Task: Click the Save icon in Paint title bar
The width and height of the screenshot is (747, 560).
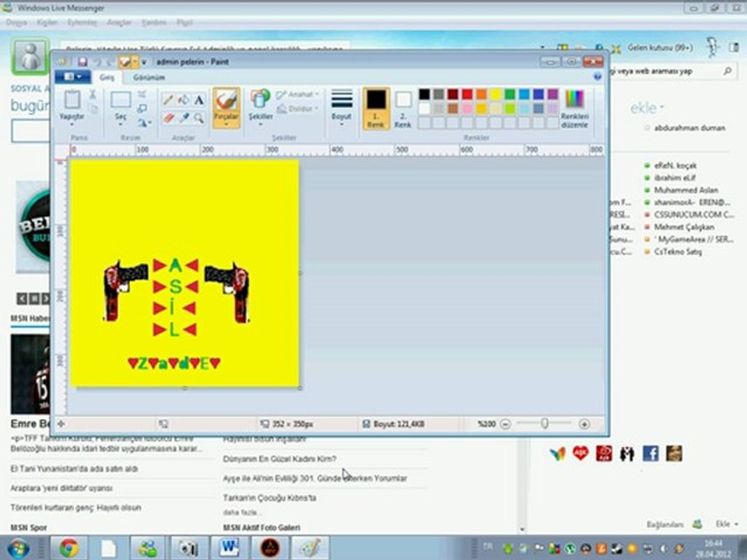Action: 82,62
